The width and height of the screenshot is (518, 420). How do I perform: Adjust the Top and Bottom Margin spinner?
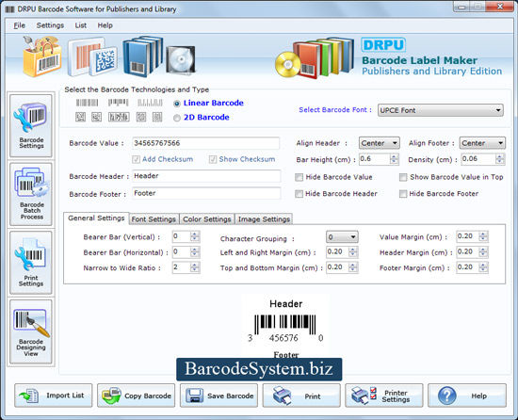(x=353, y=267)
